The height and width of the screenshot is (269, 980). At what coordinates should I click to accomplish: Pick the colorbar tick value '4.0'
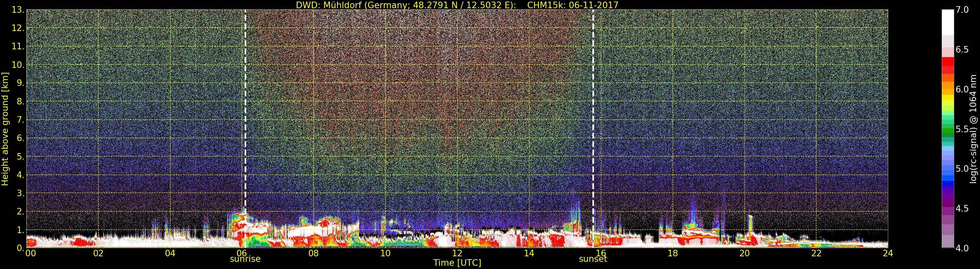[962, 248]
